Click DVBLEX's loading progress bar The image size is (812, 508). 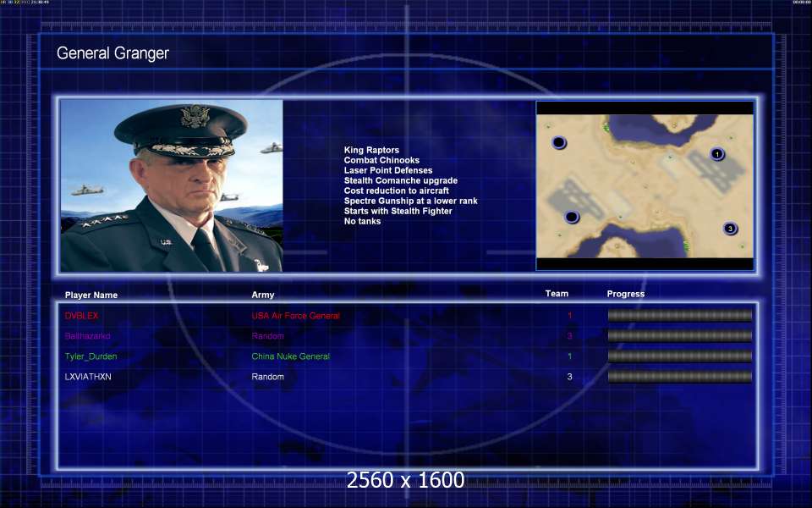(x=679, y=315)
